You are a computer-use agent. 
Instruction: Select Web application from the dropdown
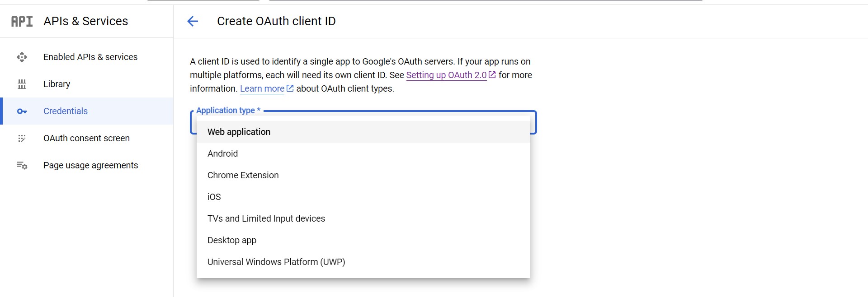pyautogui.click(x=363, y=132)
